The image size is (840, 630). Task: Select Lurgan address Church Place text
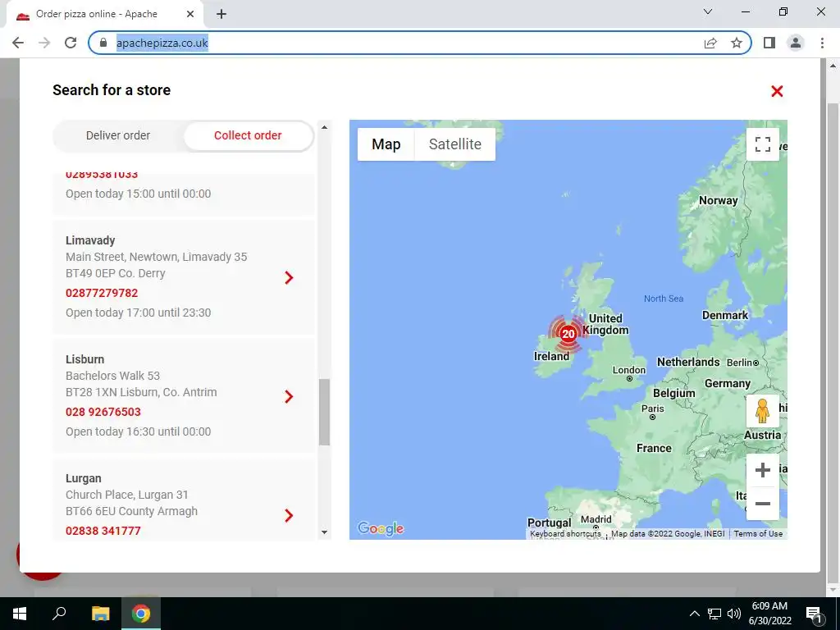127,495
